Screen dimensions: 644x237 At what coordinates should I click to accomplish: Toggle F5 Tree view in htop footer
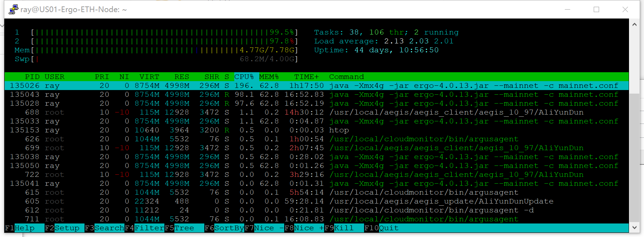pos(184,228)
